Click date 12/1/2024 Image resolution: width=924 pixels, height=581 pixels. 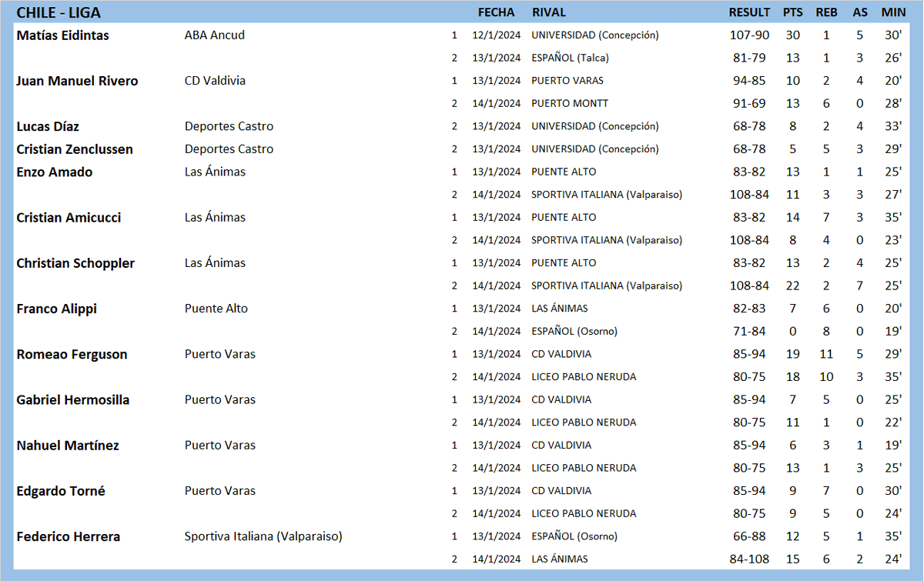tap(497, 35)
